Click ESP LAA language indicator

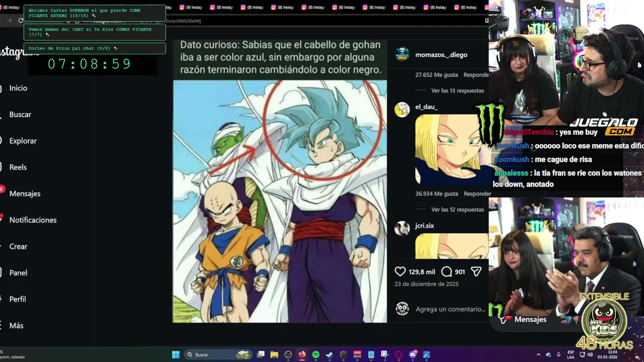571,354
